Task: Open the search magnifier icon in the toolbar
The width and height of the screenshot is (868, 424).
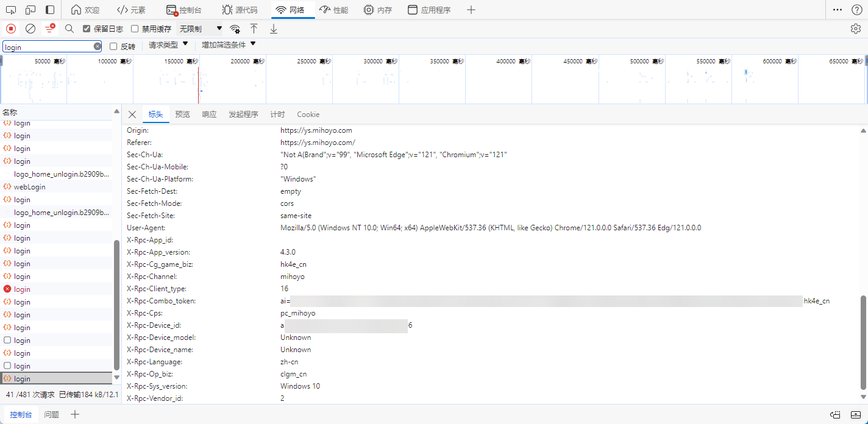Action: point(69,29)
